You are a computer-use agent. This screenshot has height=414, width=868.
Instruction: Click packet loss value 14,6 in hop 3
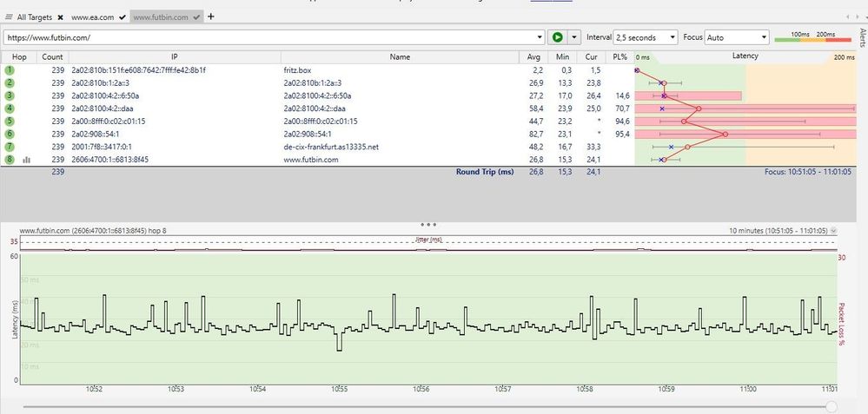point(622,95)
